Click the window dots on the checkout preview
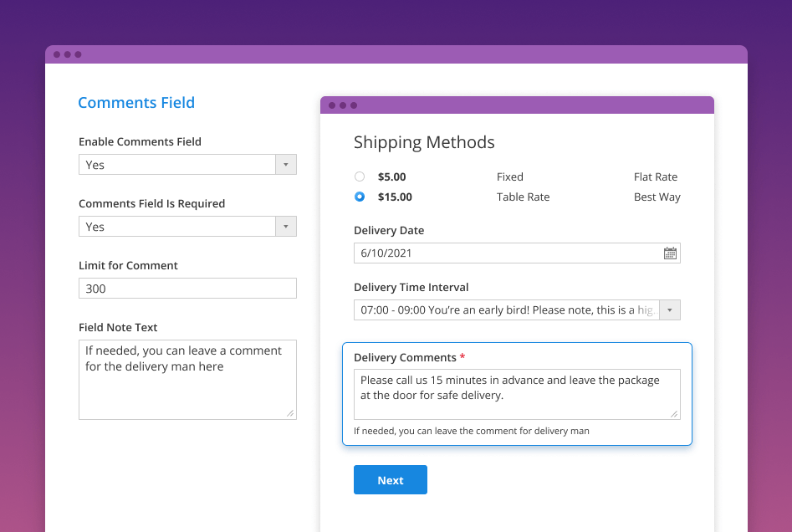Image resolution: width=792 pixels, height=532 pixels. (x=343, y=105)
